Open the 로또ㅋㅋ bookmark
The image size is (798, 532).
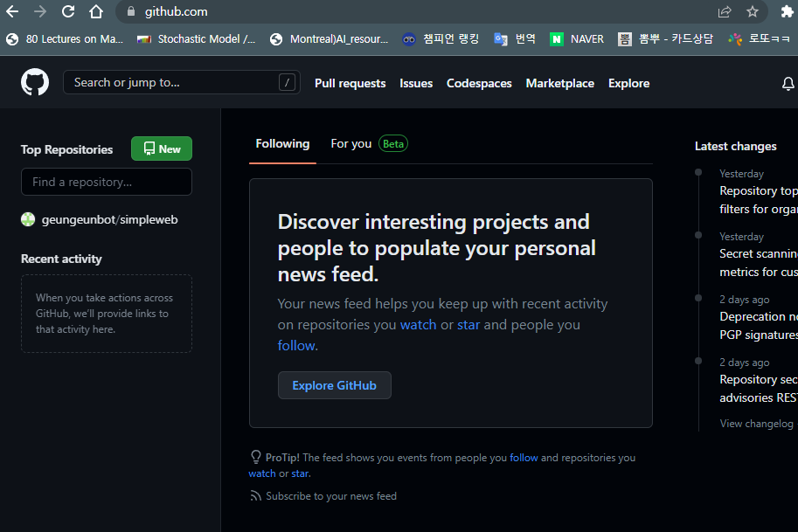[x=760, y=39]
